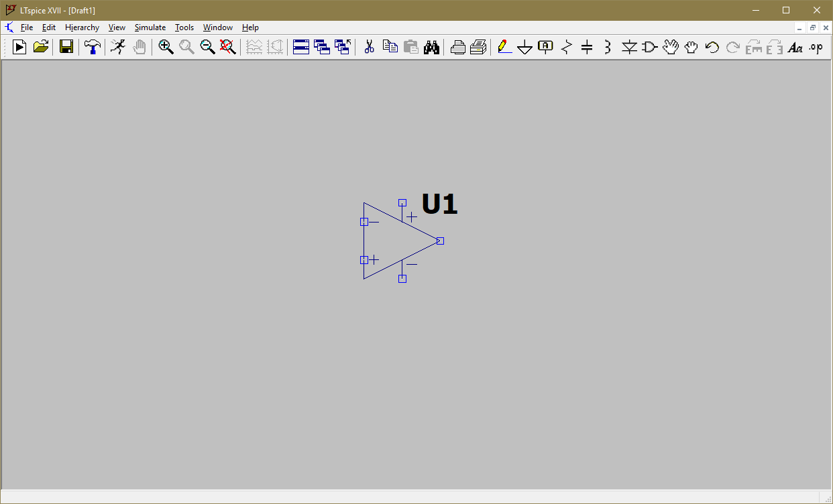Place a Diode component

tap(628, 47)
